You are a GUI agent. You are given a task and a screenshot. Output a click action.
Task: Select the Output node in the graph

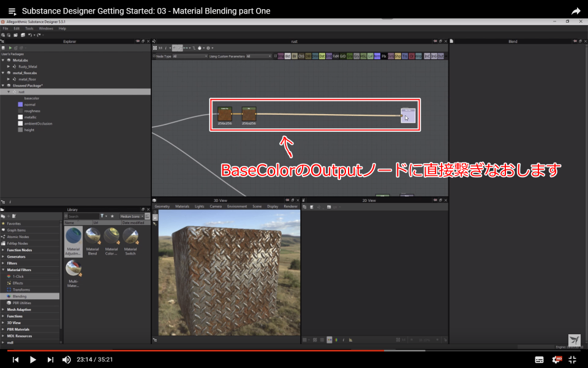pyautogui.click(x=408, y=116)
